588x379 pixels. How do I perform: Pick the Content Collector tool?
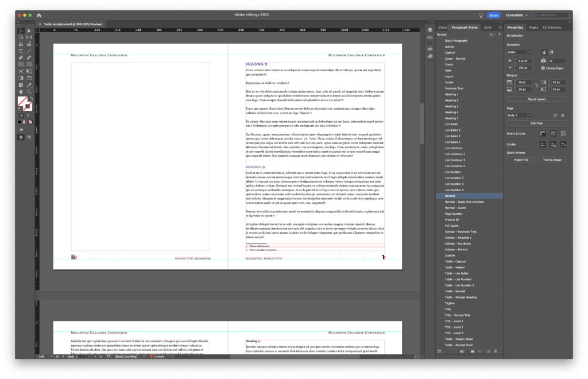coord(21,44)
